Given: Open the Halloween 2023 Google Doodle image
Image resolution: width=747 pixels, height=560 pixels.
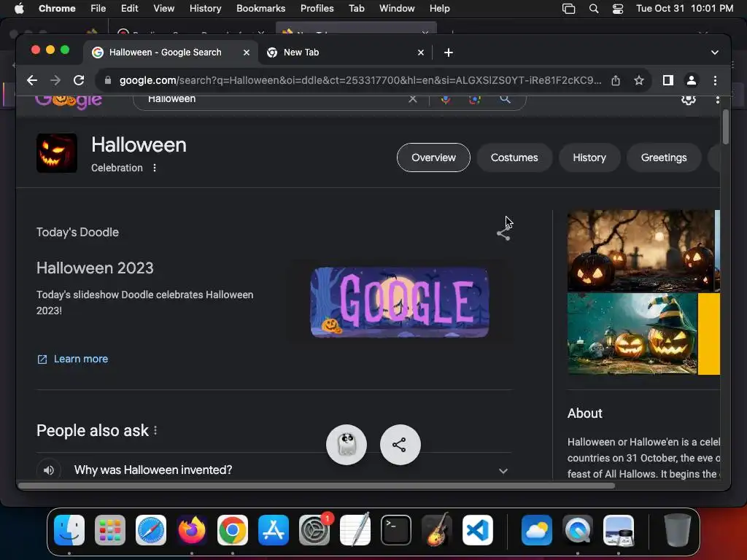Looking at the screenshot, I should pyautogui.click(x=400, y=303).
